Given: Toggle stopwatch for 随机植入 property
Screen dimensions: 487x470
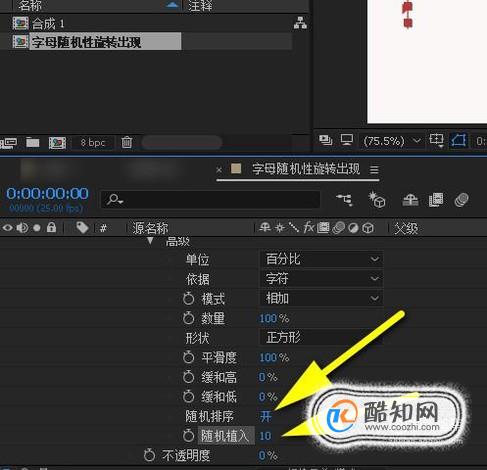Looking at the screenshot, I should [188, 435].
